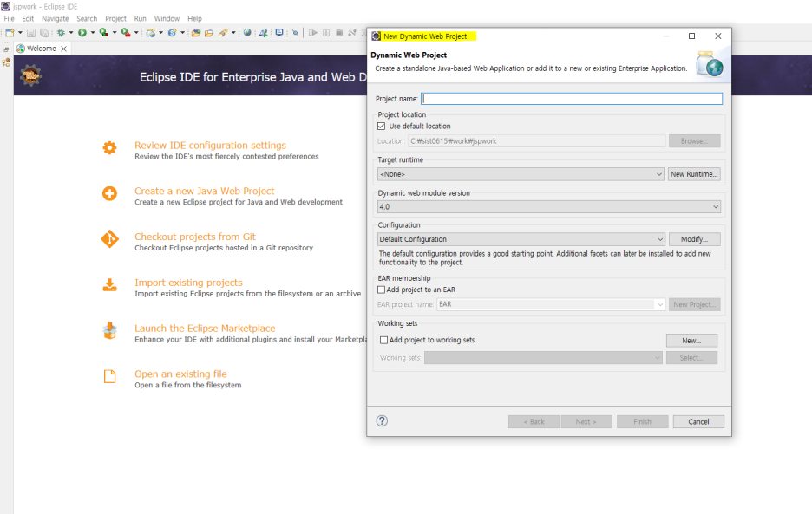Click the Search flashlight toolbar icon

point(223,33)
